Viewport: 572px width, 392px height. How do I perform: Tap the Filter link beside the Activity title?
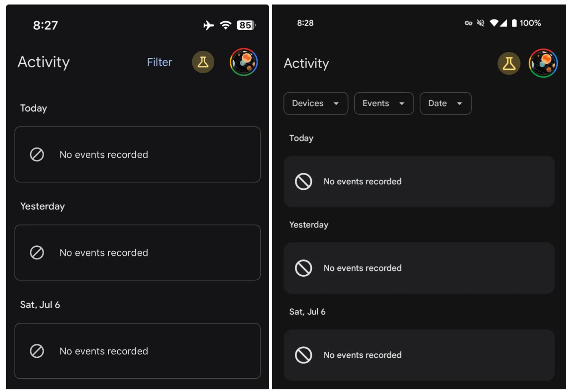coord(159,62)
